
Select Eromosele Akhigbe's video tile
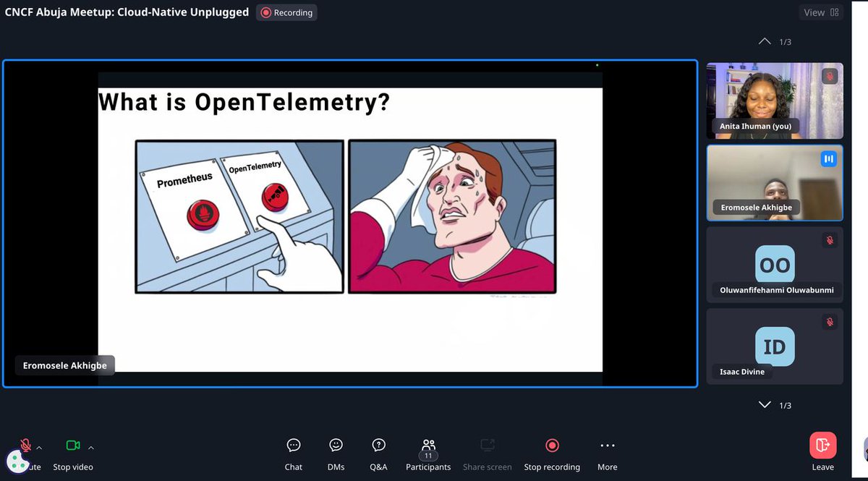pyautogui.click(x=775, y=183)
